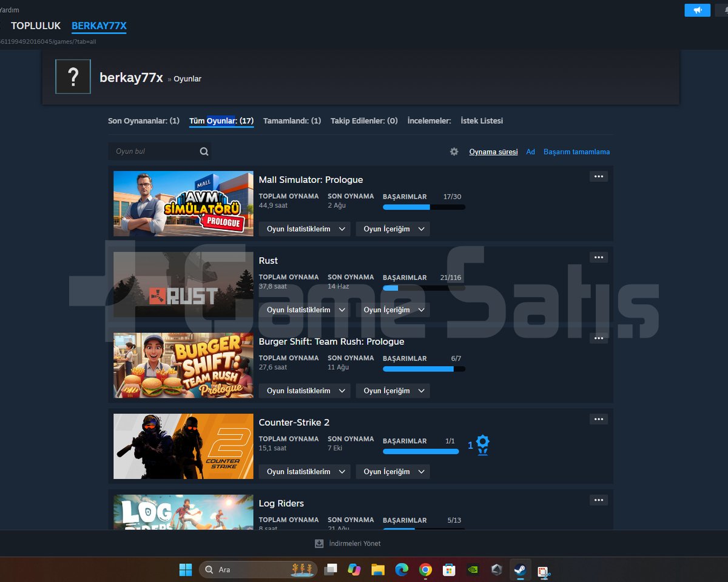The image size is (728, 582).
Task: Open the Takip Edilenler tab
Action: (x=364, y=121)
